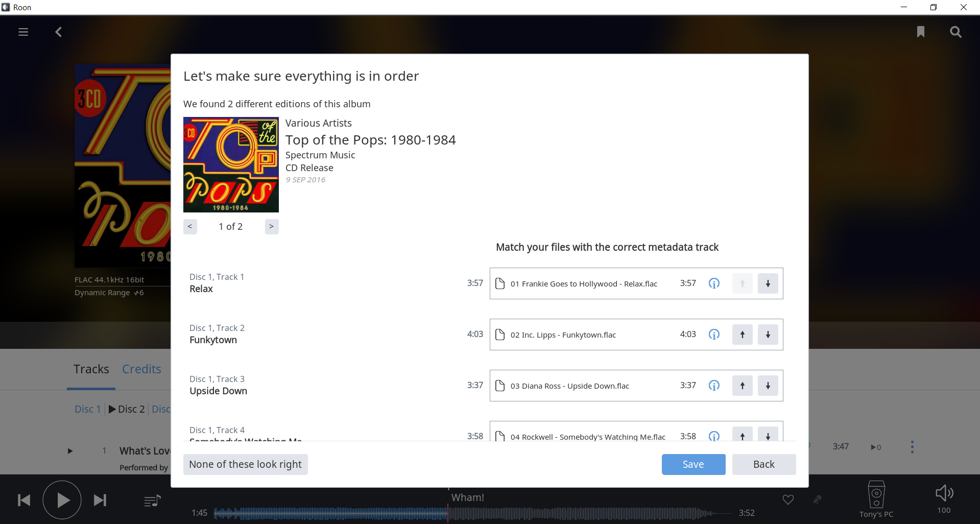The width and height of the screenshot is (980, 524).
Task: Play track 1 What's Love
Action: pos(70,451)
